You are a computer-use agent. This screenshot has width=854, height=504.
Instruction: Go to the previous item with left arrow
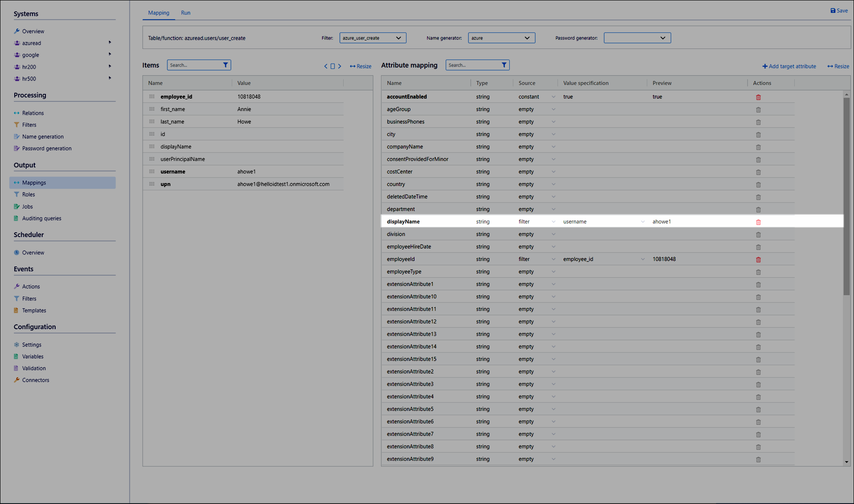click(326, 66)
